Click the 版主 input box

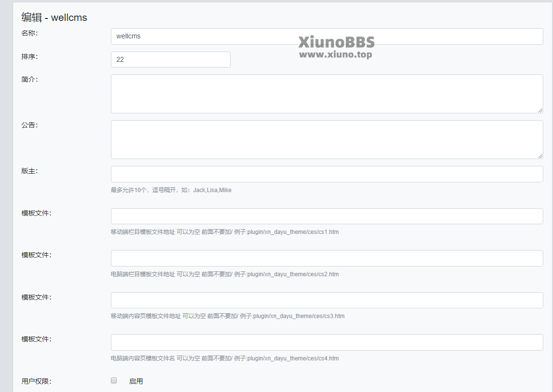pyautogui.click(x=326, y=174)
